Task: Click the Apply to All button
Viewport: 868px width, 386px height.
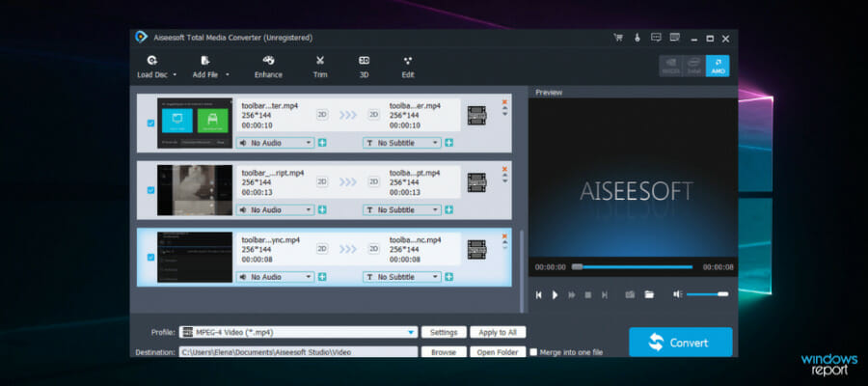Action: pyautogui.click(x=498, y=332)
